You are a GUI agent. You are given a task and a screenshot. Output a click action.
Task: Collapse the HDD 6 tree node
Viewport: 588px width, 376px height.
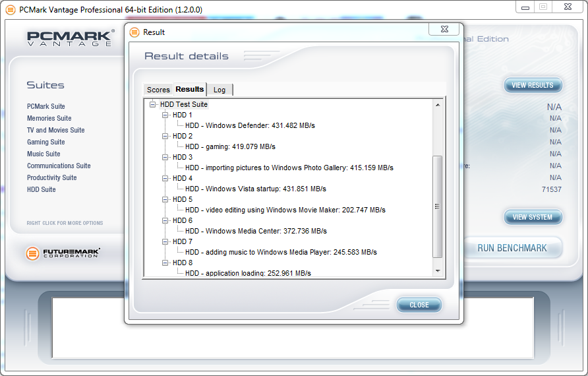[x=165, y=220]
